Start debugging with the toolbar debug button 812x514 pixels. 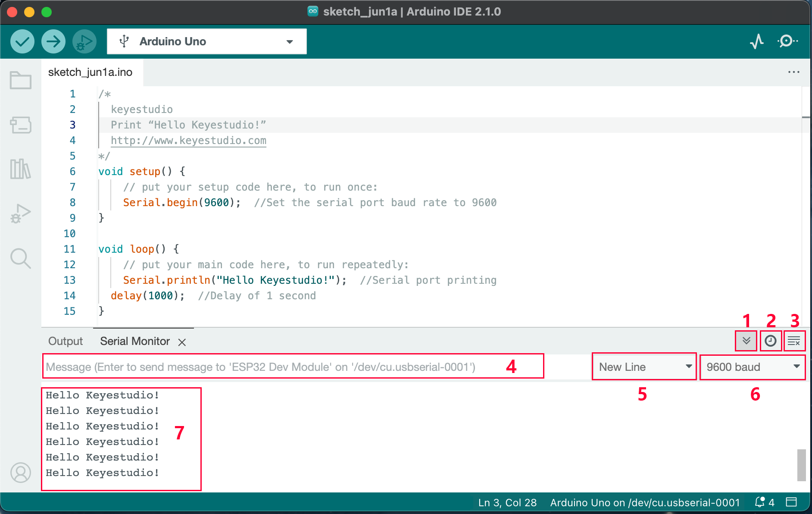(x=84, y=41)
